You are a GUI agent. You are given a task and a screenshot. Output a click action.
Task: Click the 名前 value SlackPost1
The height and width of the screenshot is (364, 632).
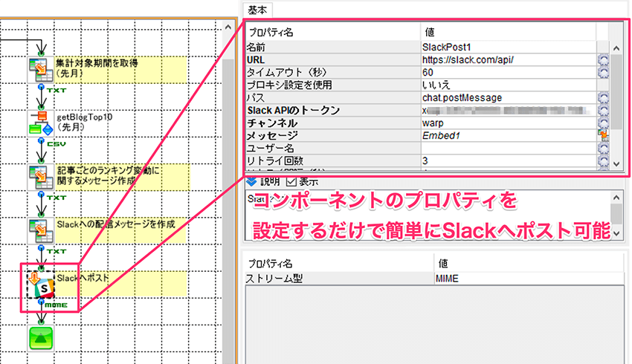pyautogui.click(x=446, y=47)
